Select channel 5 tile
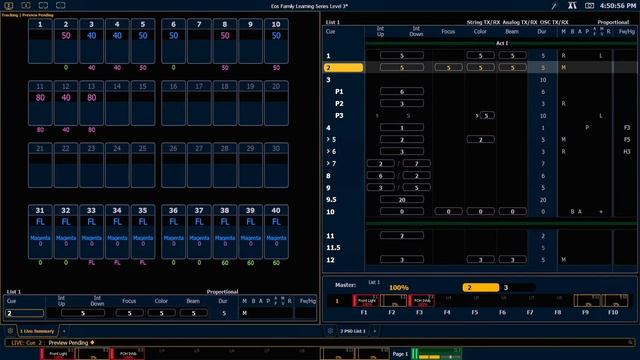640x360 pixels. pos(143,41)
